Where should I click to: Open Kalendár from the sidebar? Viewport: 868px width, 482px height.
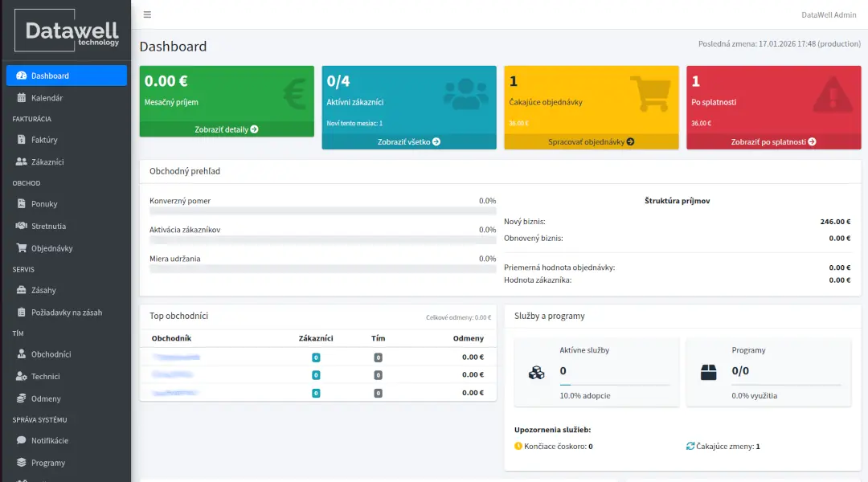(x=47, y=98)
